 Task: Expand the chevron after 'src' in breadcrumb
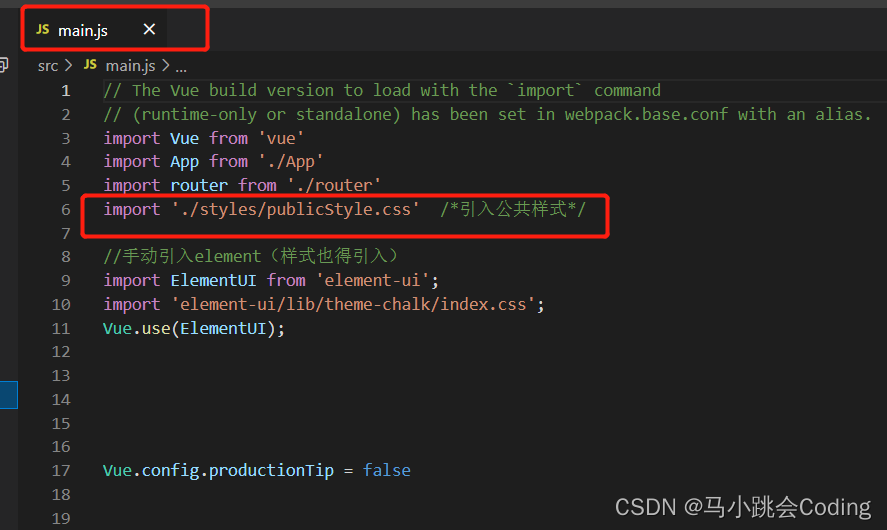(68, 66)
